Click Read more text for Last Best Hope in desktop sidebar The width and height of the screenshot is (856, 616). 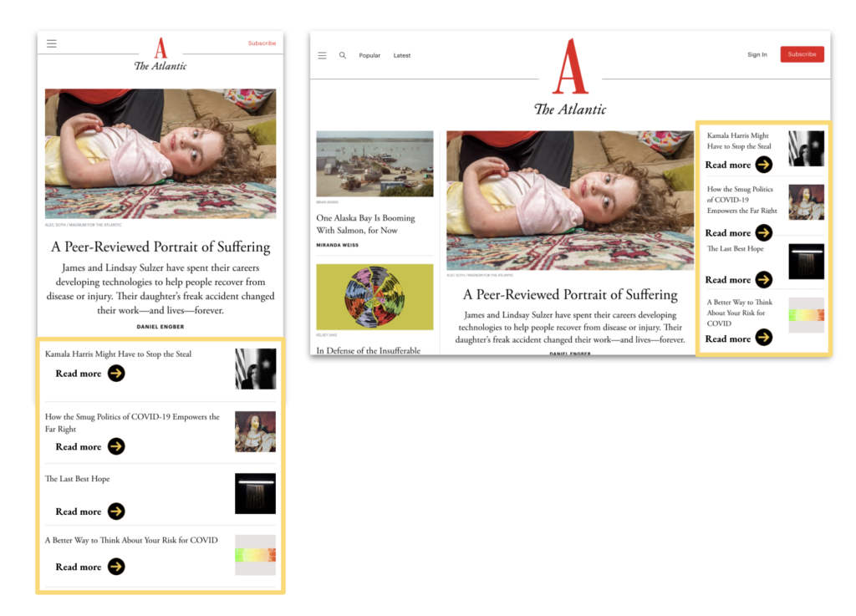(728, 280)
